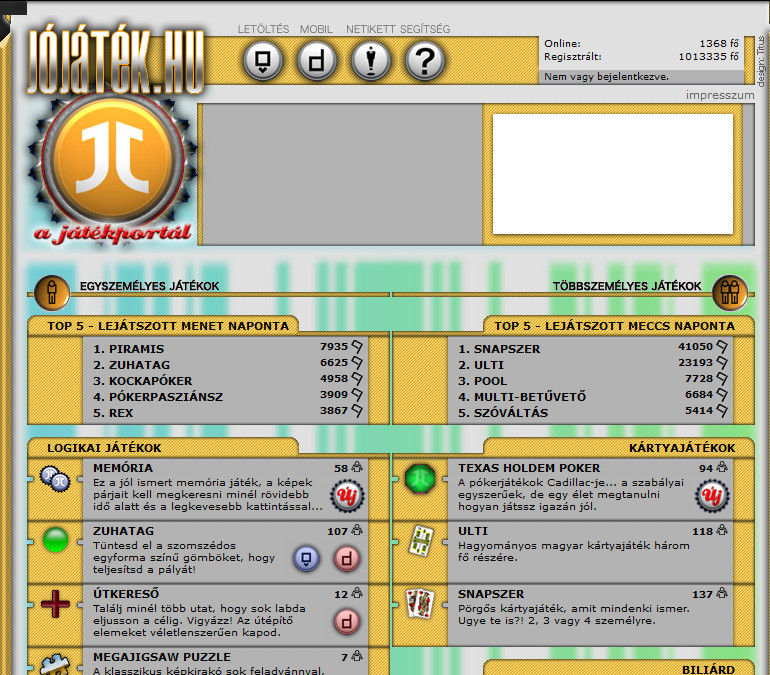Viewport: 770px width, 675px height.
Task: Click the Letöltés download icon in header
Action: tap(264, 62)
